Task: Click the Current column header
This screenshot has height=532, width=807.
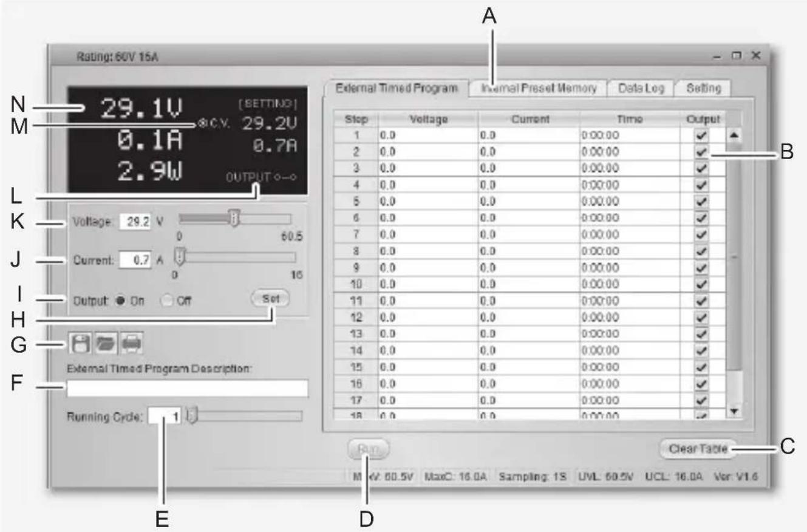Action: tap(529, 120)
